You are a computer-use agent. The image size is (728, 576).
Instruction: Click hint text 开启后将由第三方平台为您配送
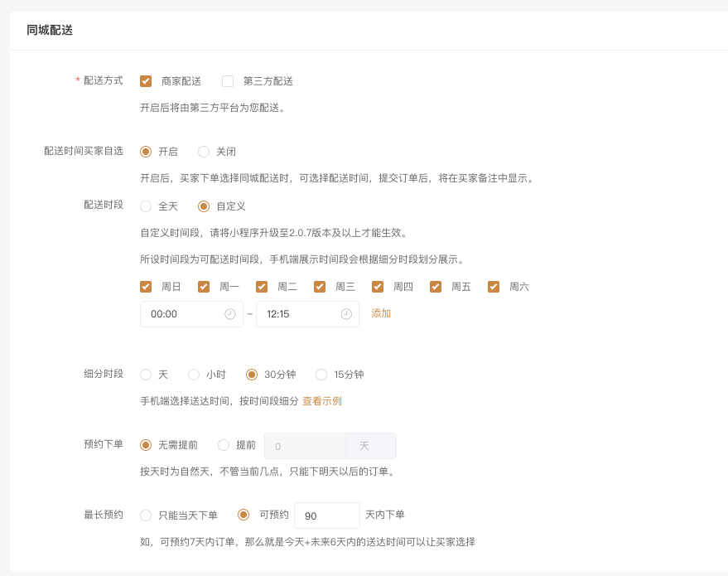[213, 108]
